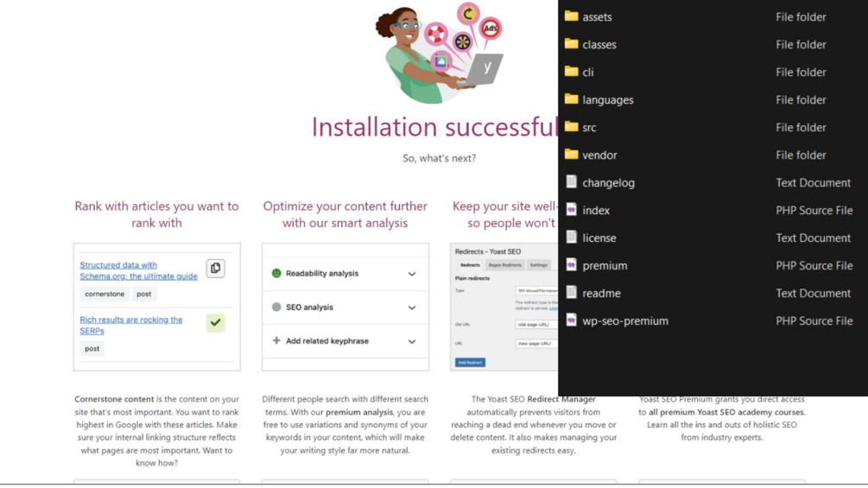The width and height of the screenshot is (868, 488).
Task: Select the assets file name
Action: click(597, 17)
